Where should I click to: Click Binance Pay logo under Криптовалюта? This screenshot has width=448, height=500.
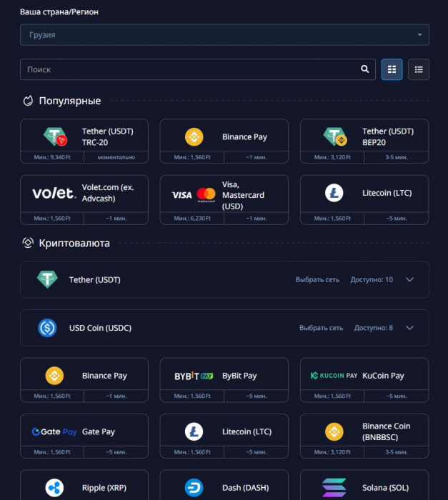(54, 376)
